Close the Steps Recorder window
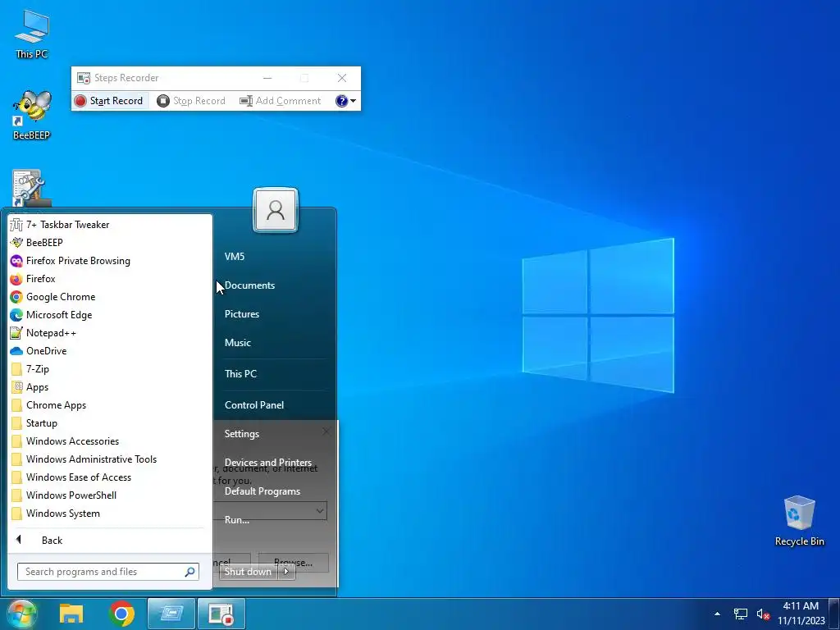 (342, 78)
